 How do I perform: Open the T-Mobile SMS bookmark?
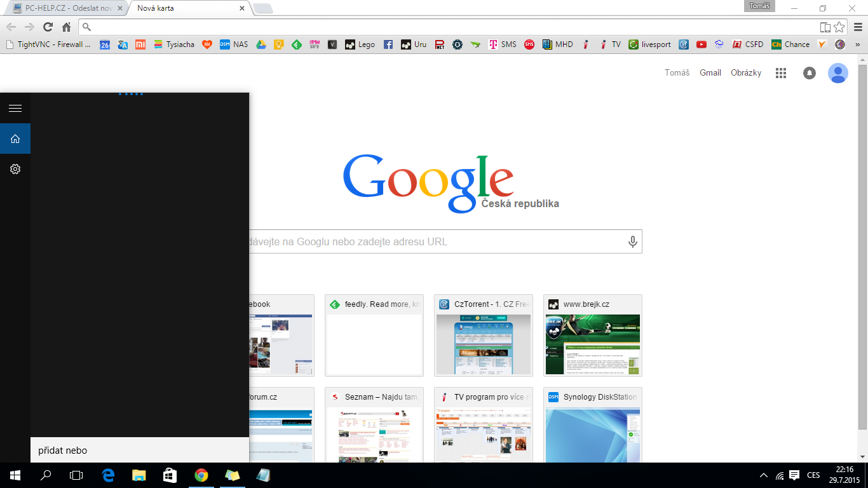click(x=502, y=44)
